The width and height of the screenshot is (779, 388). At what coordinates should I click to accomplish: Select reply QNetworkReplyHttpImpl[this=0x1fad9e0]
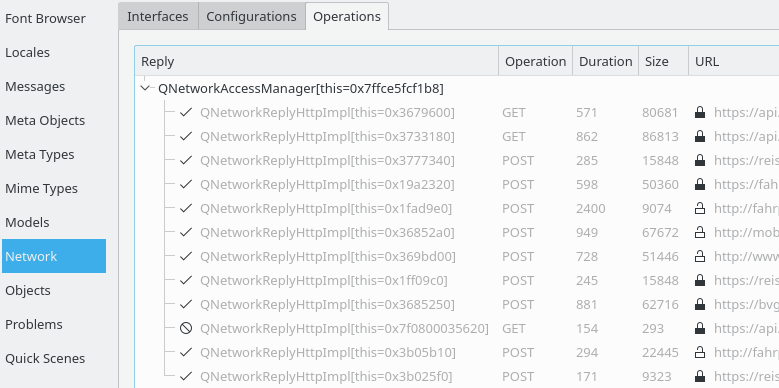tap(326, 209)
